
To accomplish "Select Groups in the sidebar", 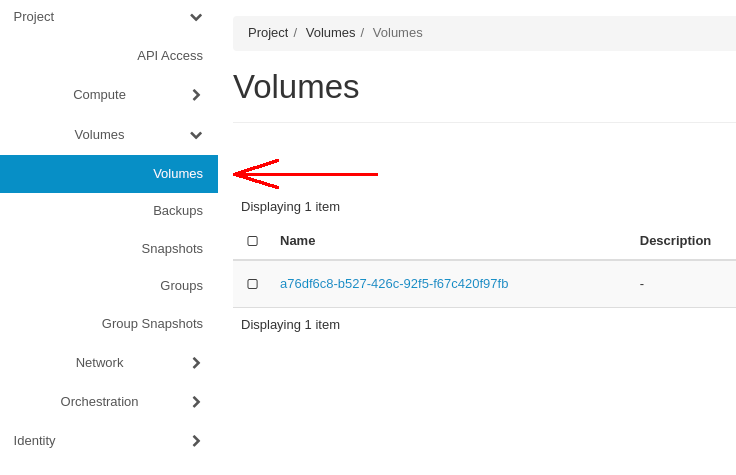I will pyautogui.click(x=182, y=286).
